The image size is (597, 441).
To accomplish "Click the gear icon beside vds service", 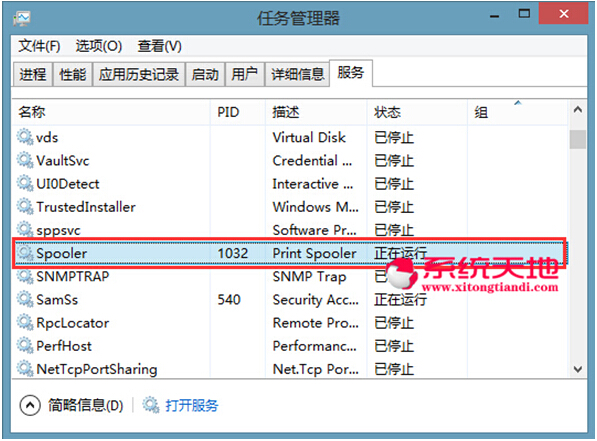I will 25,137.
